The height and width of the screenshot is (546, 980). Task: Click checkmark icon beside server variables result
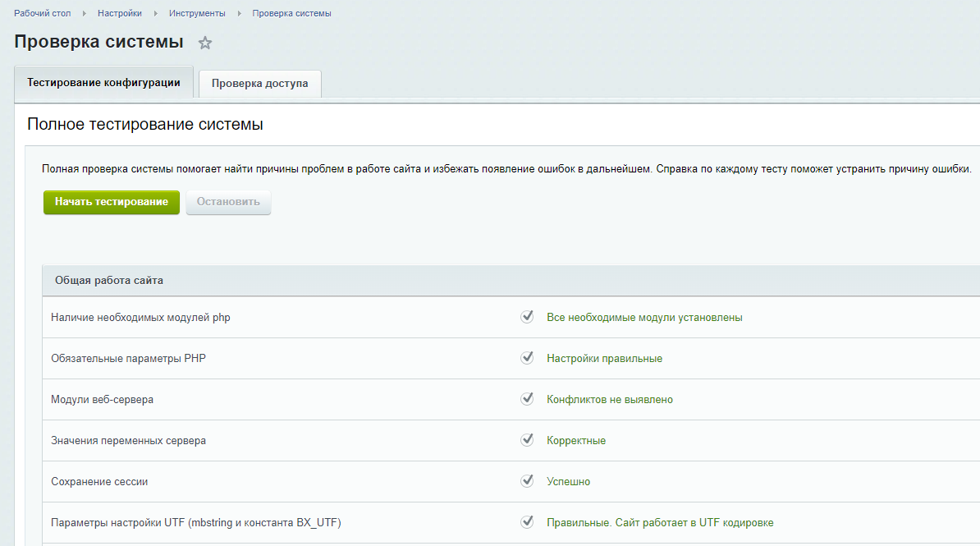coord(527,440)
